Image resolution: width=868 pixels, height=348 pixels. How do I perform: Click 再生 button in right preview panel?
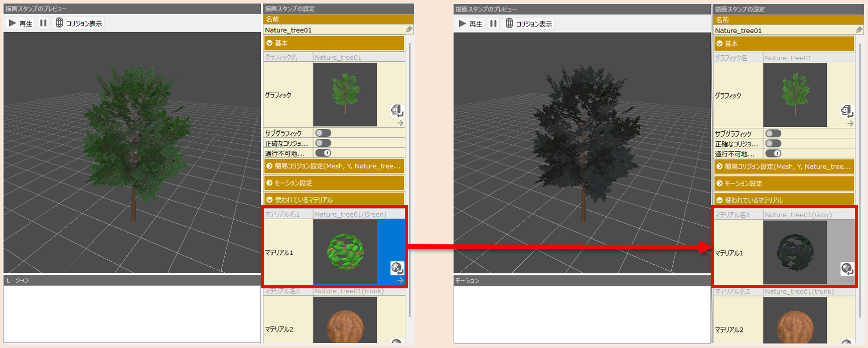[x=470, y=24]
